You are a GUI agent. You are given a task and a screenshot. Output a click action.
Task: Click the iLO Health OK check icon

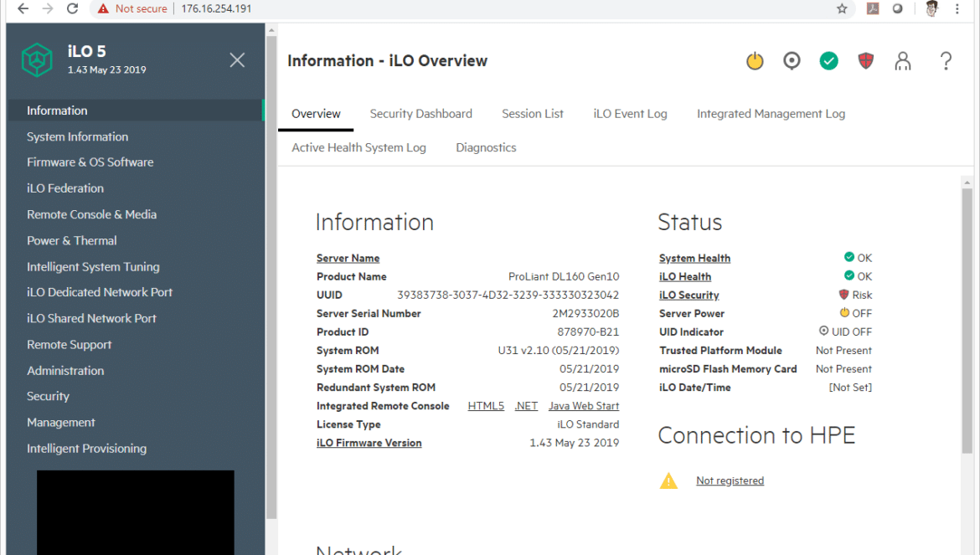[x=848, y=275]
